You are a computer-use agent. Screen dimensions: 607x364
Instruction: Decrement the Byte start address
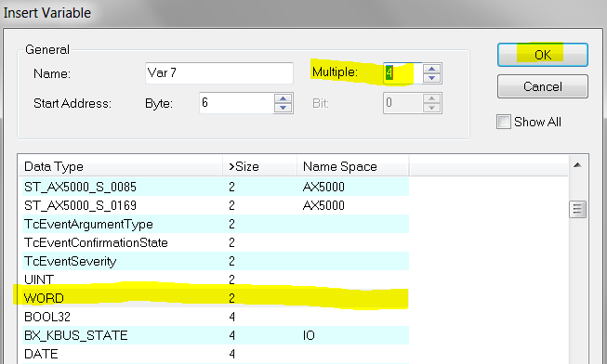(283, 108)
